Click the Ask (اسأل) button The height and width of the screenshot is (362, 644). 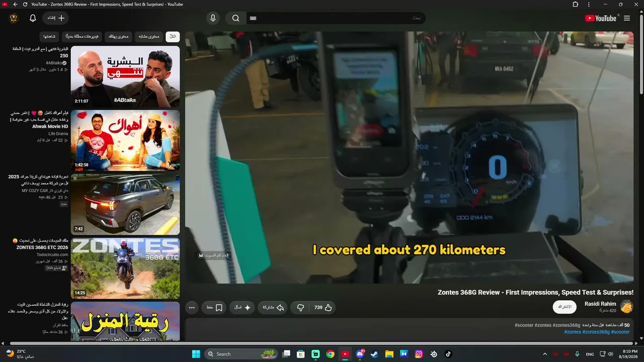(x=243, y=308)
